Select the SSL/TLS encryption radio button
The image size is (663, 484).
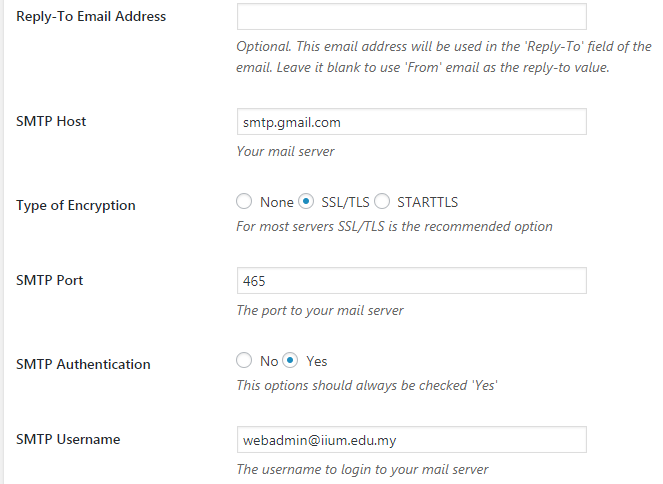306,201
